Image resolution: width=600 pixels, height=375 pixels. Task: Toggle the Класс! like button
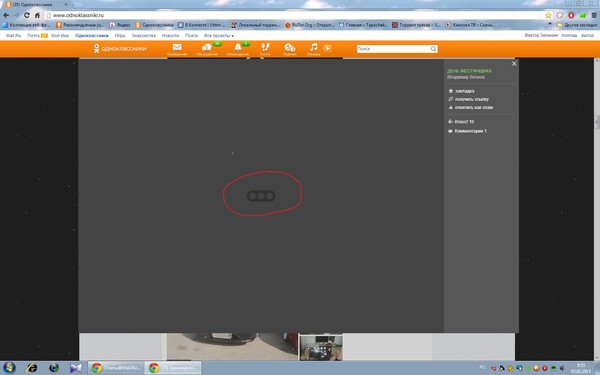coord(461,122)
